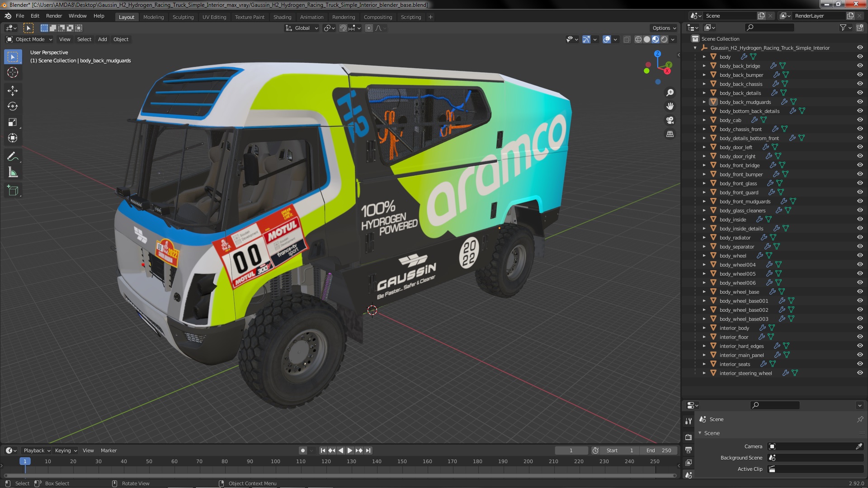Image resolution: width=868 pixels, height=488 pixels.
Task: Hide body_cab object in outliner
Action: pos(860,120)
